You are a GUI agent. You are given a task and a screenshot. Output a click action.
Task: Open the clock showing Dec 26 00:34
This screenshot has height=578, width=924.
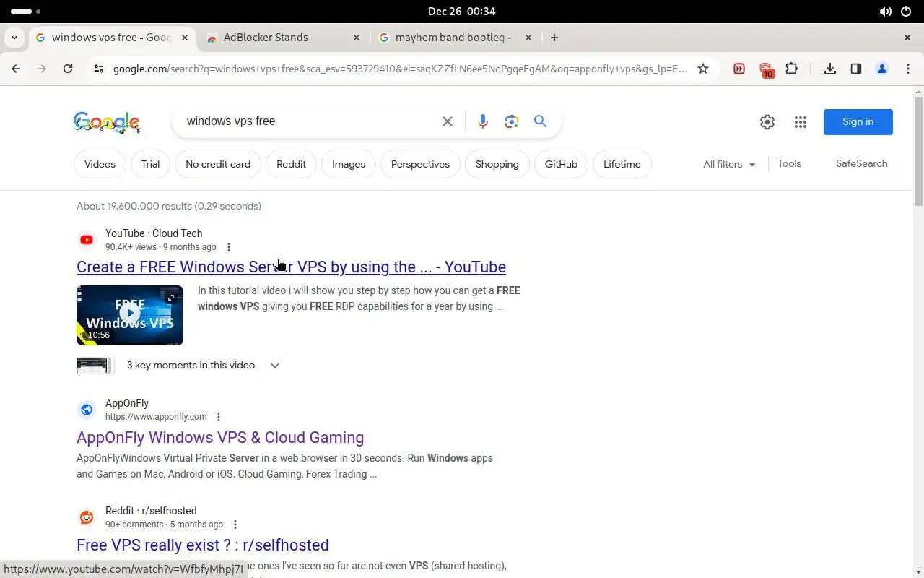pyautogui.click(x=462, y=12)
